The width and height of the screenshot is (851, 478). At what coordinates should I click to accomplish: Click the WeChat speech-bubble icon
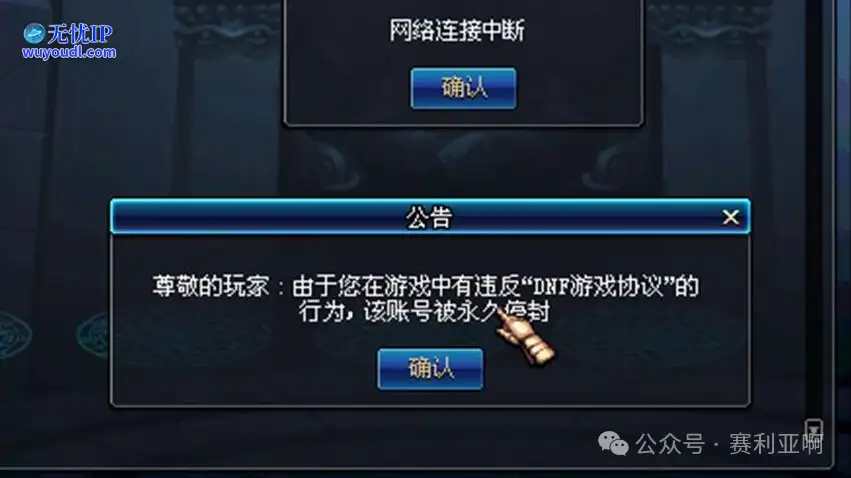click(613, 444)
